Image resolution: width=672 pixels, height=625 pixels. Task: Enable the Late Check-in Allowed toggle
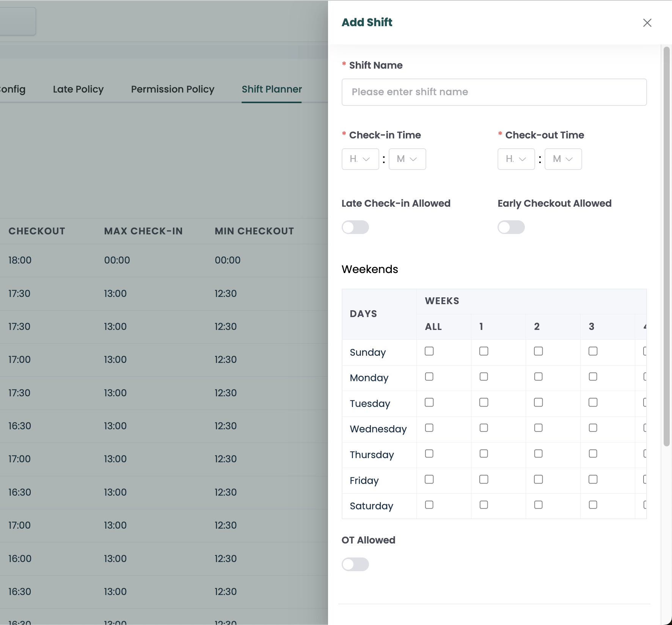pos(355,227)
